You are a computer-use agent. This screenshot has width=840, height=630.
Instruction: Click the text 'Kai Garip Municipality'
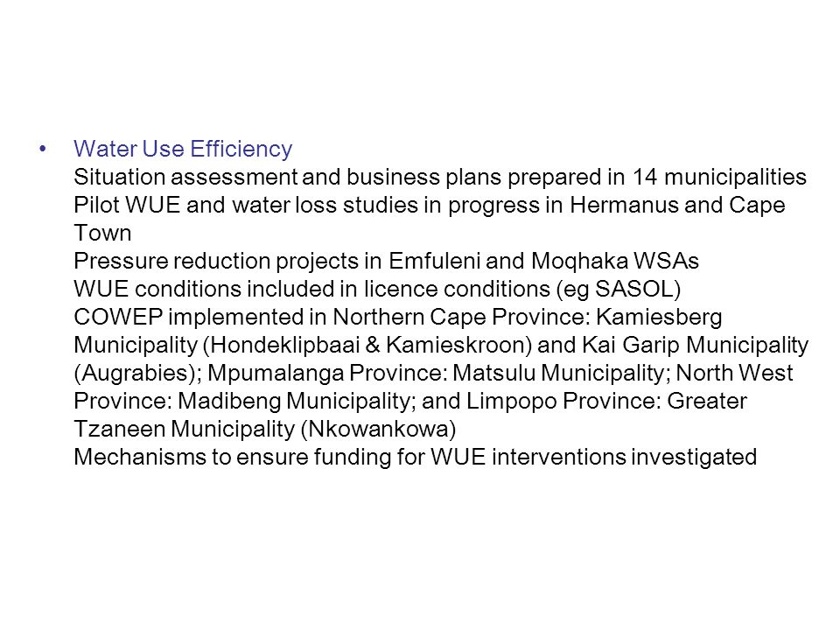[x=696, y=345]
